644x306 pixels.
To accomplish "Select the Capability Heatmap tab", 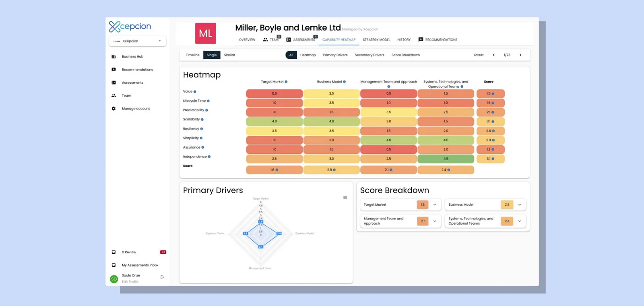I will point(339,40).
